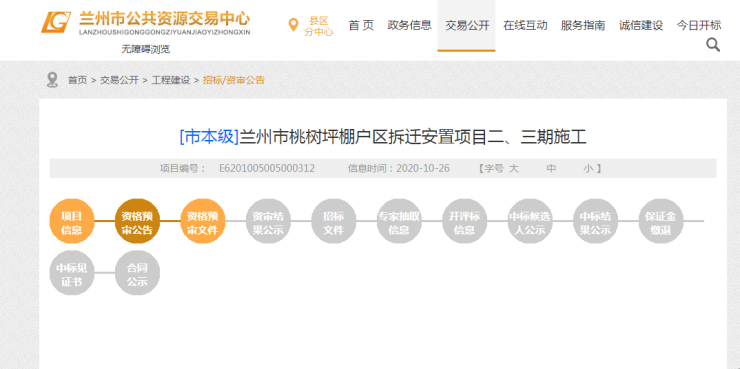Viewport: 740px width, 369px height.
Task: Open the 政务信息 navigation menu
Action: pyautogui.click(x=410, y=25)
